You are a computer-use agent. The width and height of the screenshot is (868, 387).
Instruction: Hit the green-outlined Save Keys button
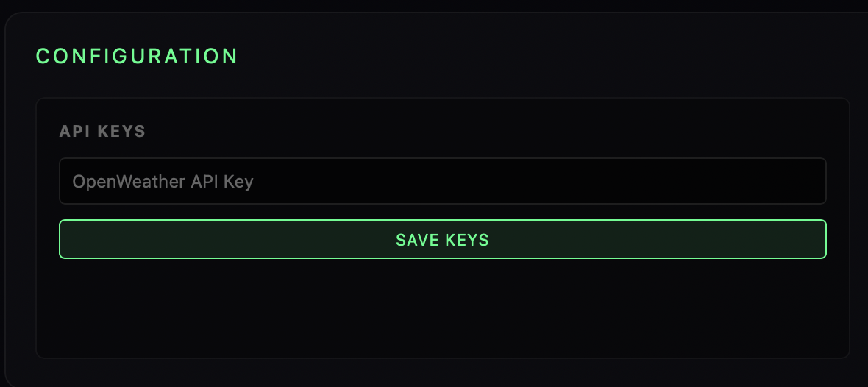442,239
